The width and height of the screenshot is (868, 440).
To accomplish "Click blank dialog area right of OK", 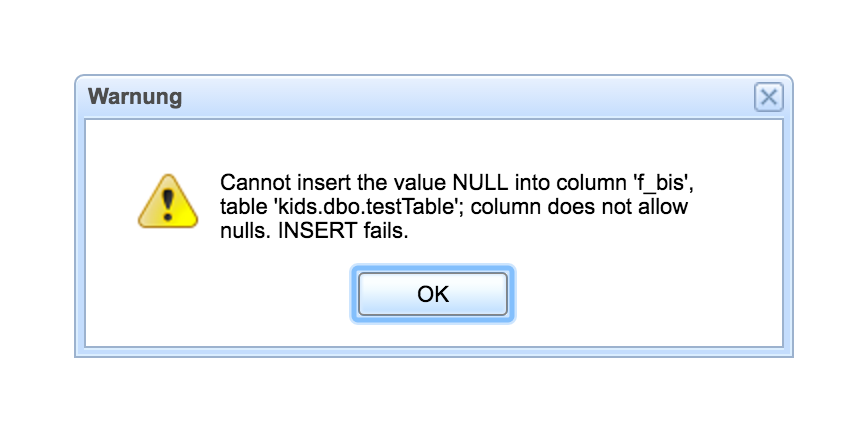I will tap(648, 294).
